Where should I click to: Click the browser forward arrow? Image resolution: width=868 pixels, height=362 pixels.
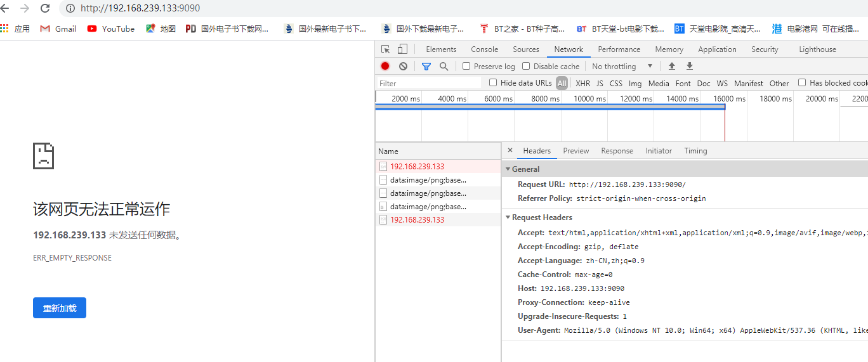click(25, 8)
